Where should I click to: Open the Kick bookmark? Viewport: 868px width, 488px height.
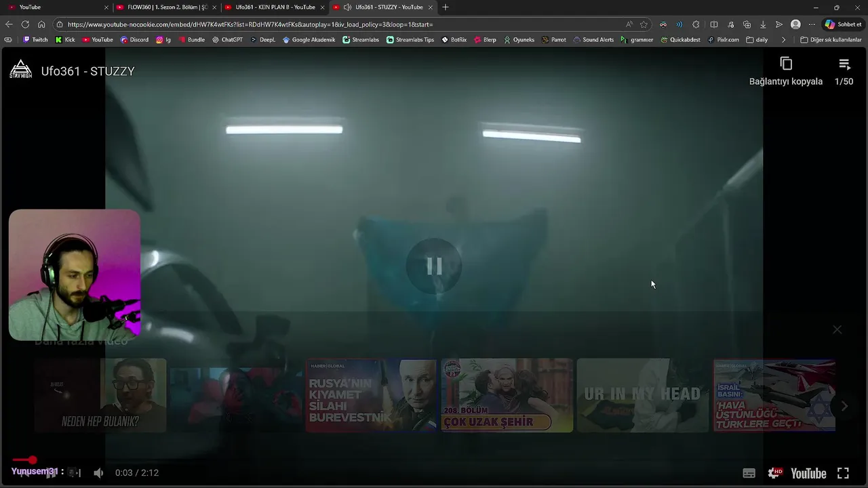click(x=65, y=39)
